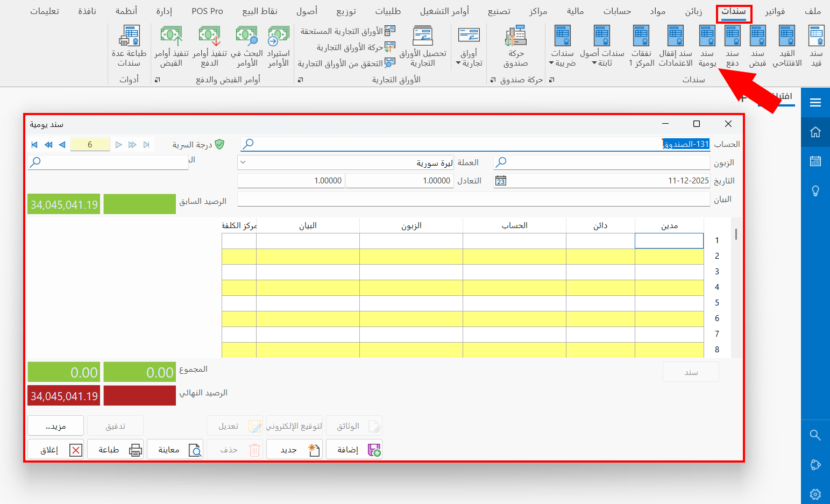Expand the currency (العملة) dropdown
This screenshot has height=504, width=830.
[243, 162]
